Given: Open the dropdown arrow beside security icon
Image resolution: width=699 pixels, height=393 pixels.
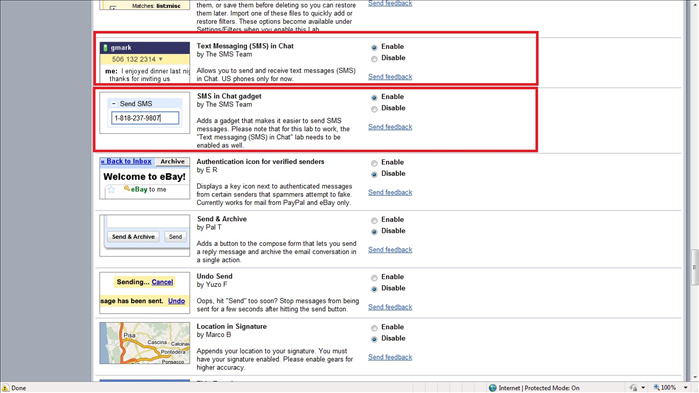Looking at the screenshot, I should click(x=643, y=388).
